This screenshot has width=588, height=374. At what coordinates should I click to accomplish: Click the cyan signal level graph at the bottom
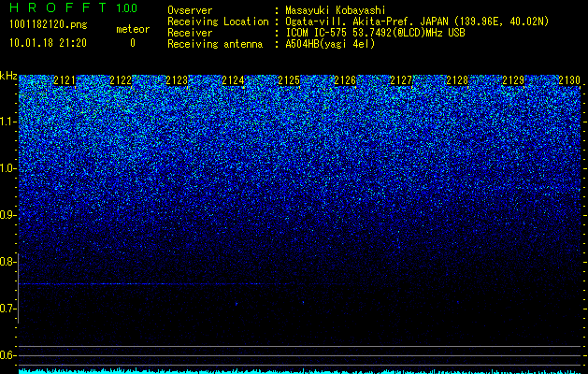(300, 370)
